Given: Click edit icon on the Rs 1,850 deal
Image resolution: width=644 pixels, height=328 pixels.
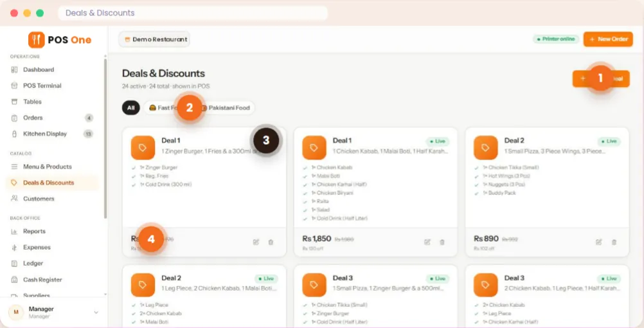Looking at the screenshot, I should point(427,242).
